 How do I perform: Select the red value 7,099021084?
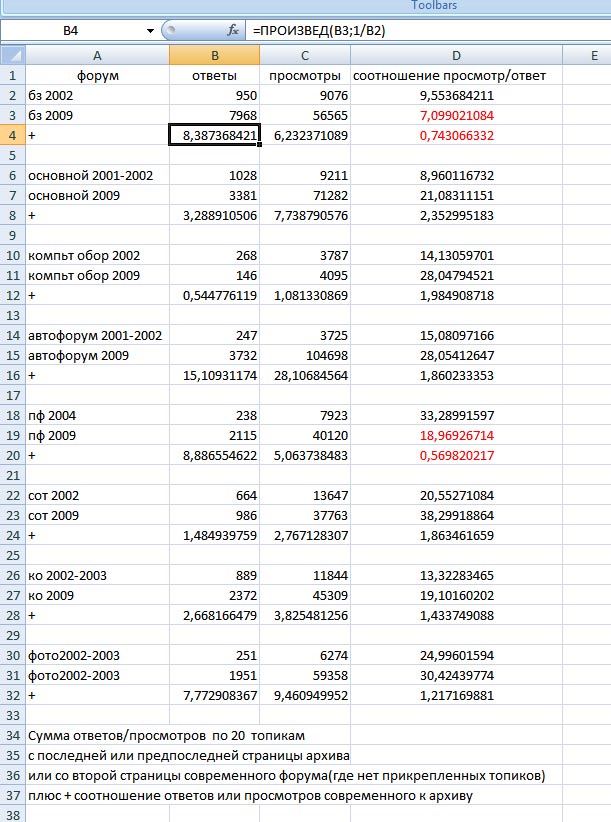(456, 115)
